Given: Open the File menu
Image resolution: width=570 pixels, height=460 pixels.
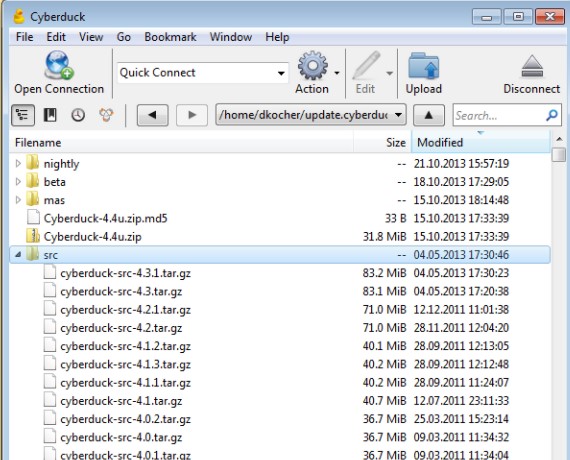Looking at the screenshot, I should 25,37.
